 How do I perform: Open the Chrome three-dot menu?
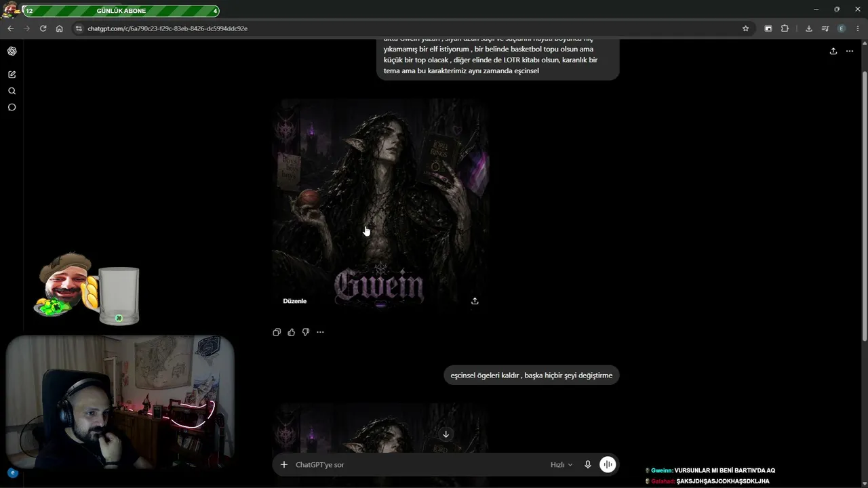click(859, 28)
